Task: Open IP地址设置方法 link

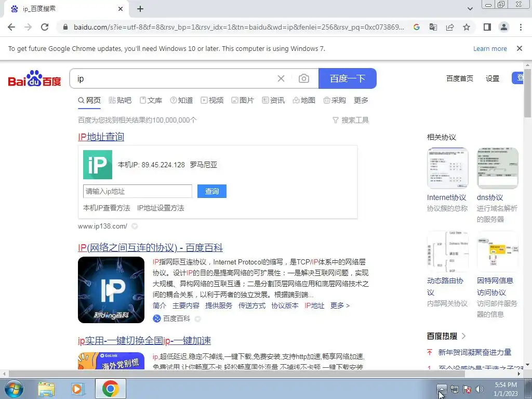Action: [x=161, y=208]
